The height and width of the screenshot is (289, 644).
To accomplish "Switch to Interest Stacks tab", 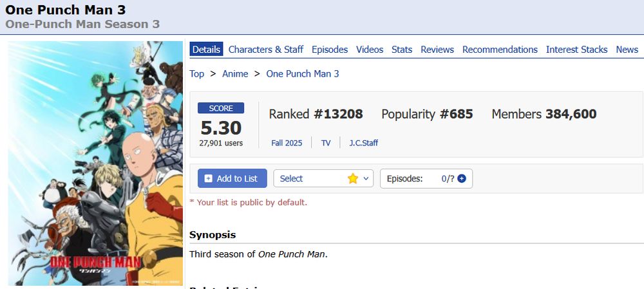I will point(576,50).
